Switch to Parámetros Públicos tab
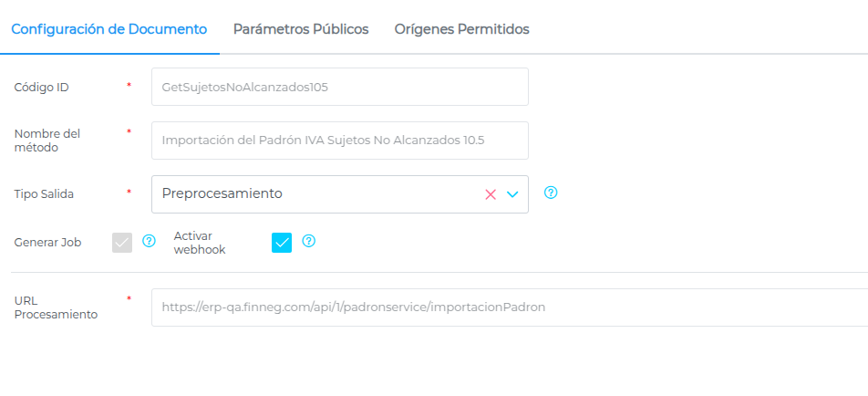The width and height of the screenshot is (868, 396). click(301, 29)
